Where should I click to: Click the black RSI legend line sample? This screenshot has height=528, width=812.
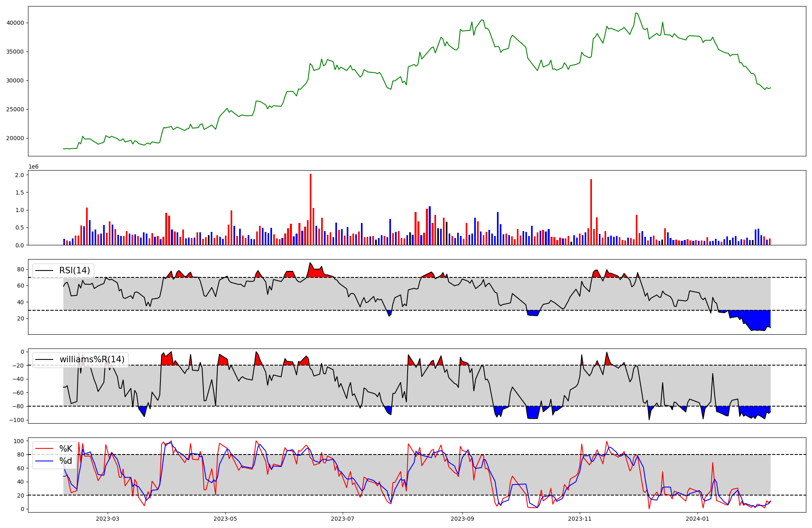click(45, 270)
